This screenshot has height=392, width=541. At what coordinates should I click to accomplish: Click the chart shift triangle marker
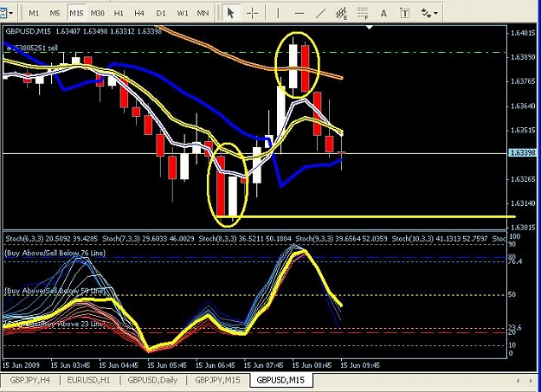370,27
